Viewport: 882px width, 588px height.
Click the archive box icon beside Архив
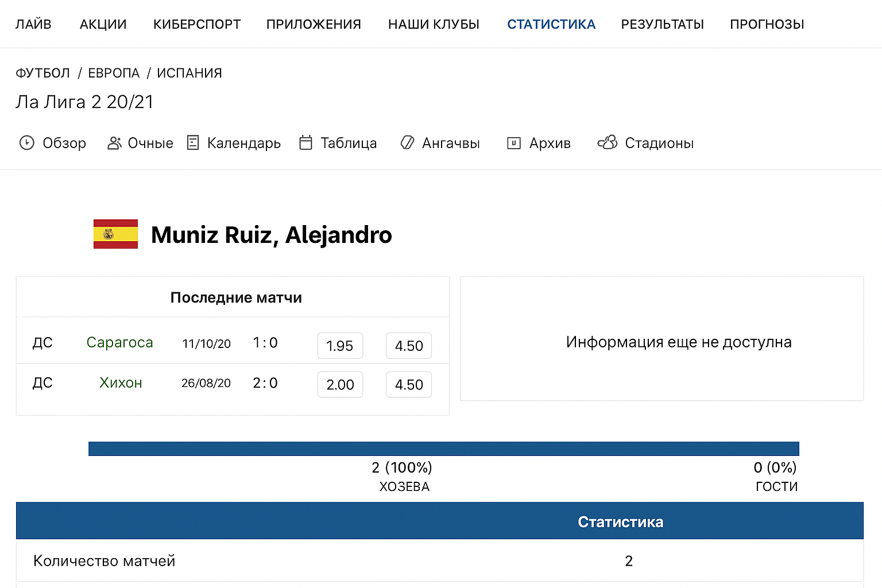pyautogui.click(x=514, y=143)
